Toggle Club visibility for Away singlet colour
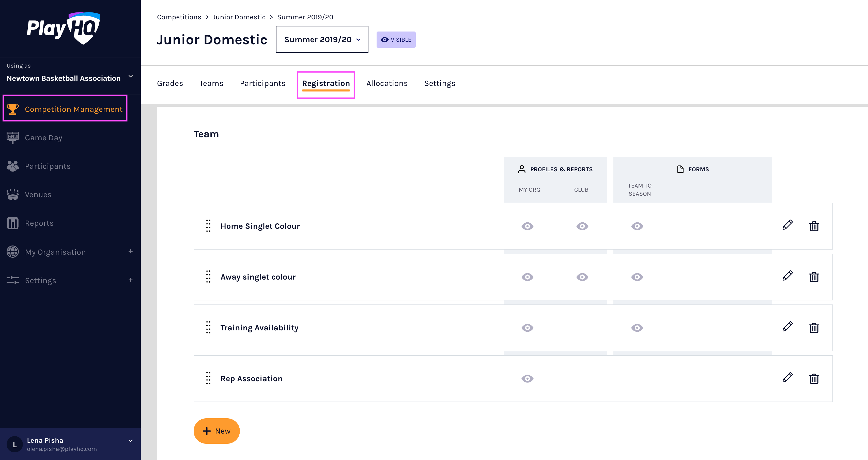868x460 pixels. click(582, 277)
